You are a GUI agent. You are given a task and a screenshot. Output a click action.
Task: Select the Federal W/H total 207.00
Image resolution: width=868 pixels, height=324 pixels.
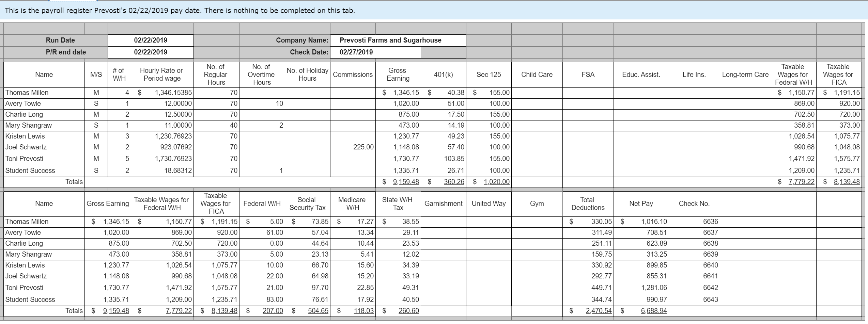coord(262,311)
